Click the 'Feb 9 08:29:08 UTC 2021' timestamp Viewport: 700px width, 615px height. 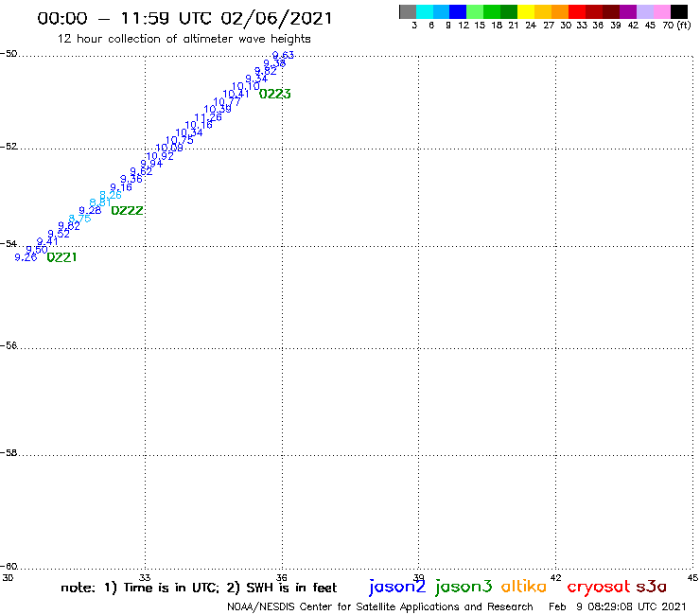[617, 606]
